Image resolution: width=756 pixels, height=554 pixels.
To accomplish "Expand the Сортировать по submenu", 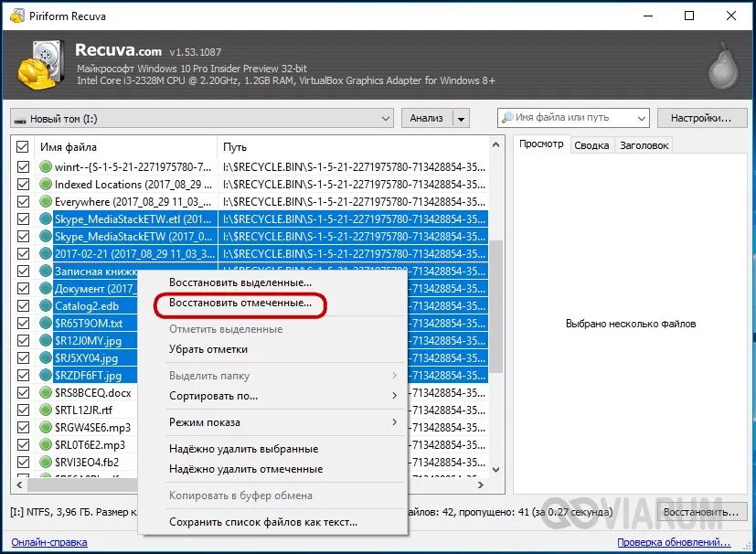I will tap(394, 396).
